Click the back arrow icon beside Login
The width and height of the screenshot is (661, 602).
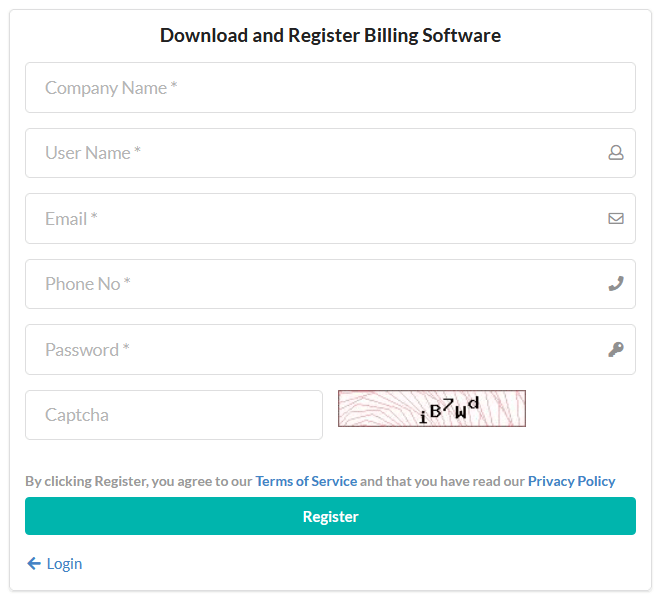tap(34, 563)
